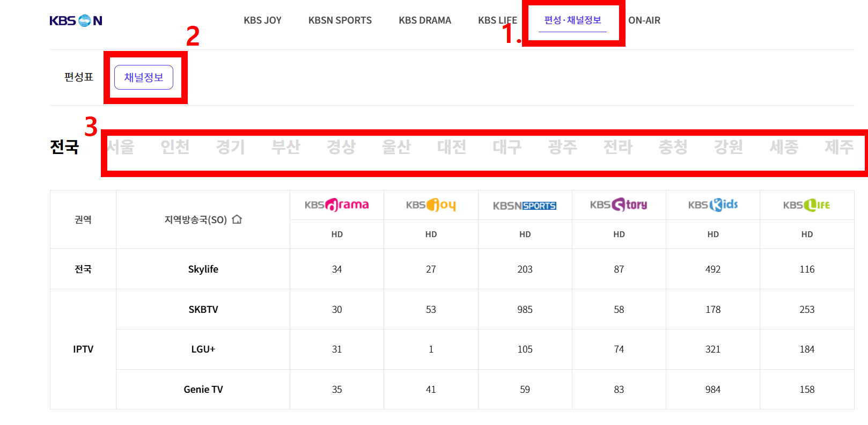
Task: Click the KBSN Sports channel logo
Action: click(x=525, y=206)
